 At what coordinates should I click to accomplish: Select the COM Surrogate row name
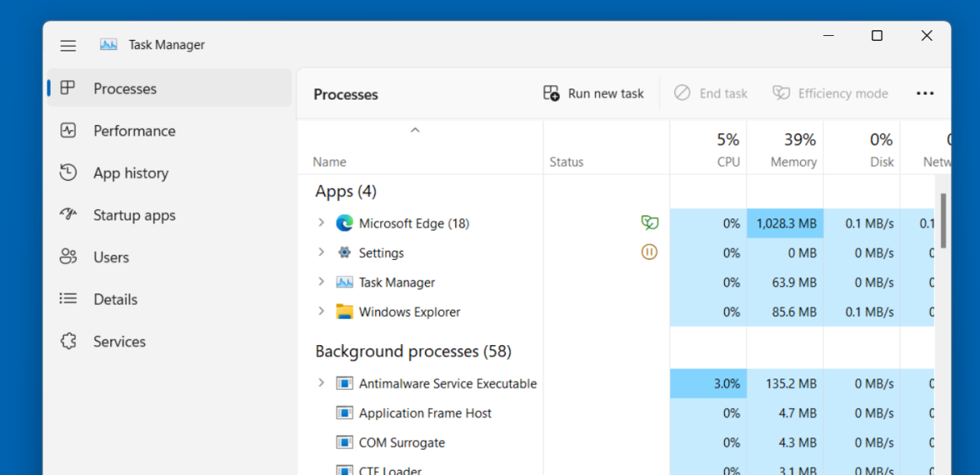[x=402, y=442]
